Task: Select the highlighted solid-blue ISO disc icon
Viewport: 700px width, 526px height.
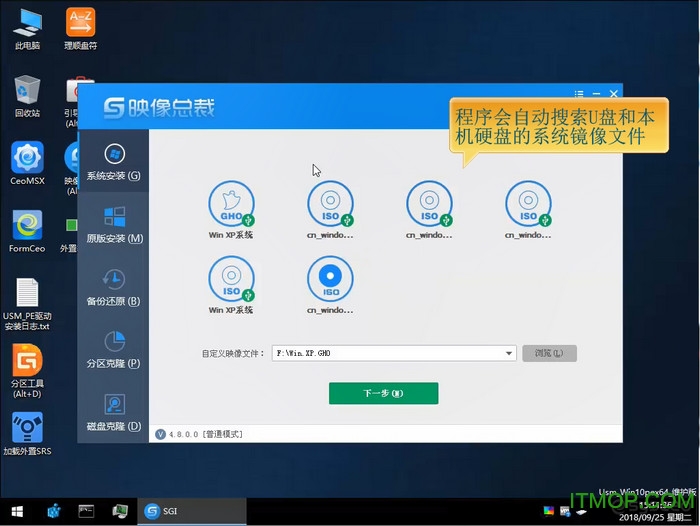Action: click(x=329, y=279)
